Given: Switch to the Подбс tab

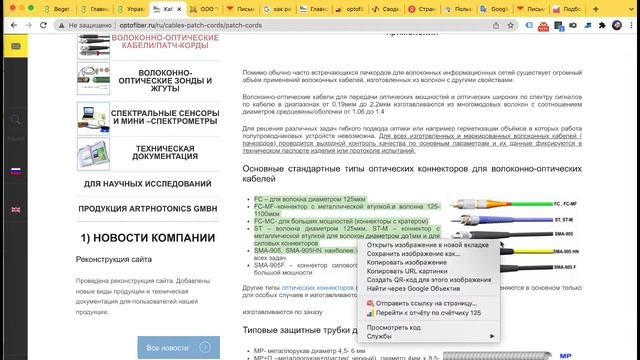Looking at the screenshot, I should pos(568,9).
